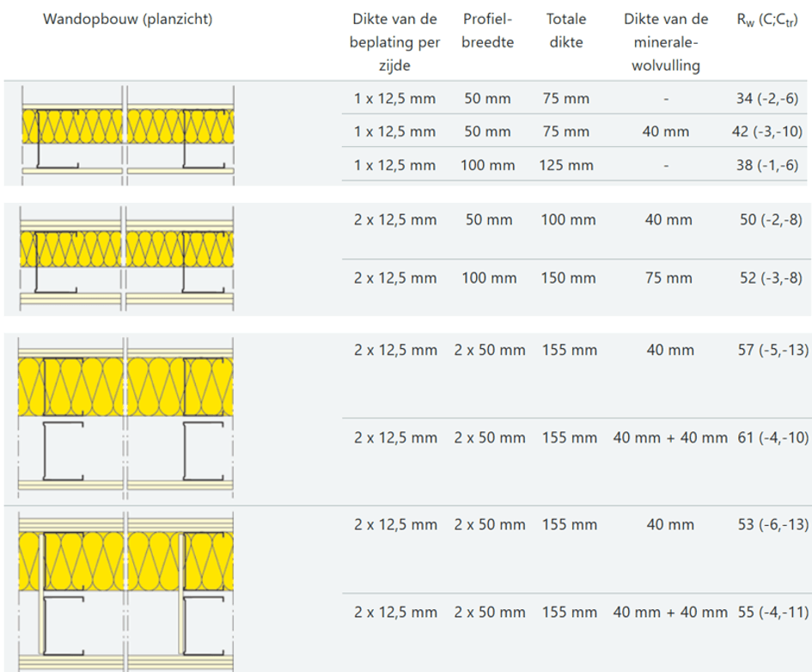Click the 'Dikte van de beplating per zijde' header

point(394,42)
